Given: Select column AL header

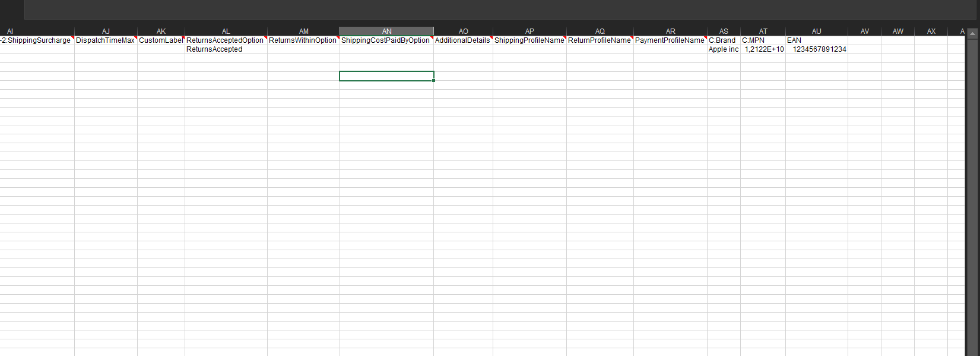Looking at the screenshot, I should tap(226, 31).
